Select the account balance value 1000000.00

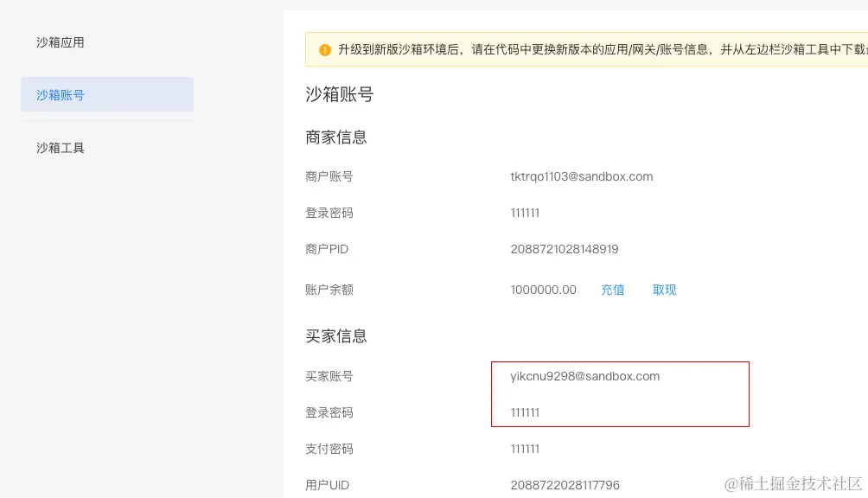coord(543,290)
